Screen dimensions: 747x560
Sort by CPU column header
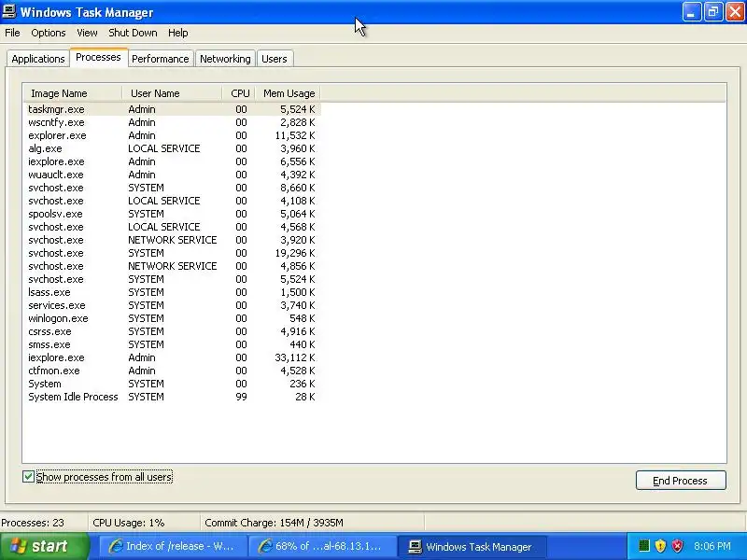tap(239, 93)
